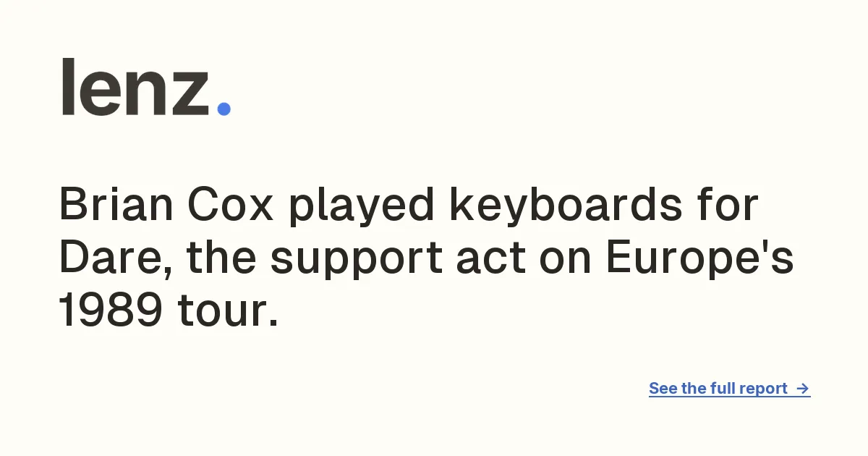Viewport: 868px width, 456px height.
Task: Open the See the full report link
Action: click(x=729, y=389)
